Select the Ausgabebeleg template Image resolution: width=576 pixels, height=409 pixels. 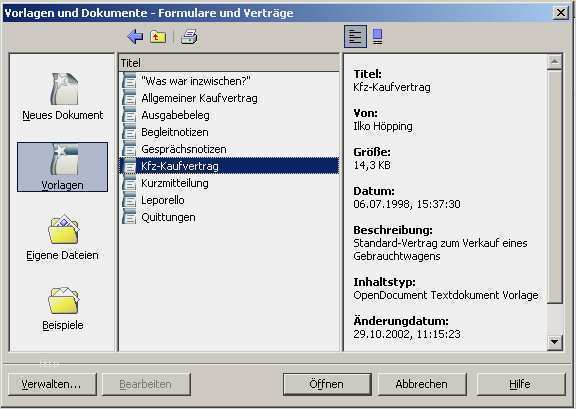coord(229,115)
